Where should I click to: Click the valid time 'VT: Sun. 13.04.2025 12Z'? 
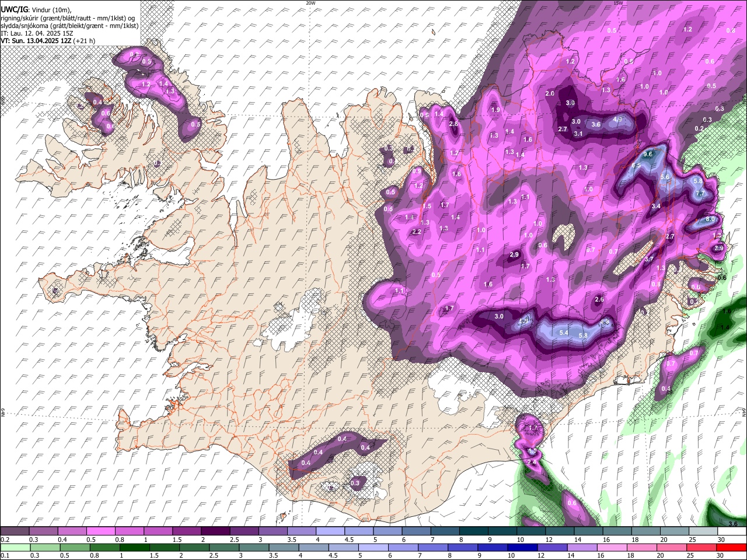pos(36,41)
